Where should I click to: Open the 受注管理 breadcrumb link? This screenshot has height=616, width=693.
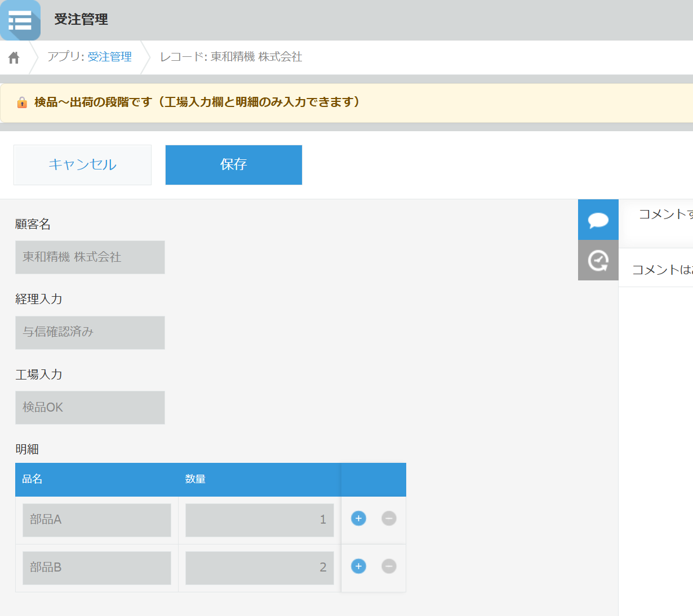pos(110,57)
